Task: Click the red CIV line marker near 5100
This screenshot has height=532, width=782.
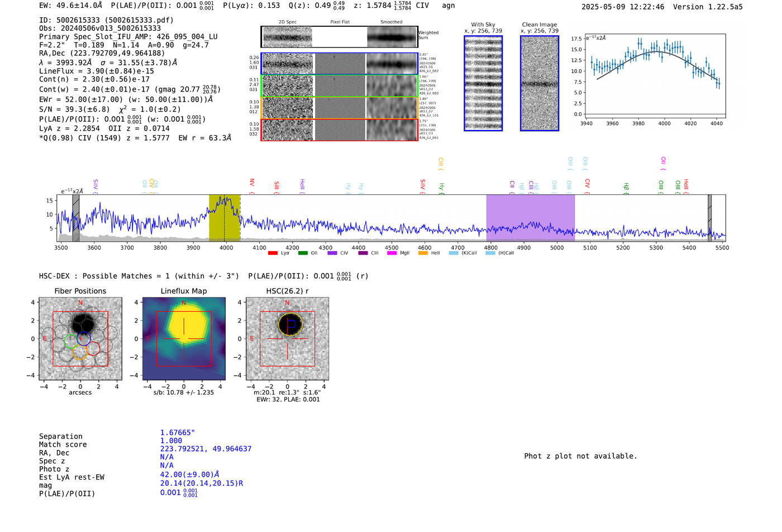Action: pyautogui.click(x=587, y=185)
